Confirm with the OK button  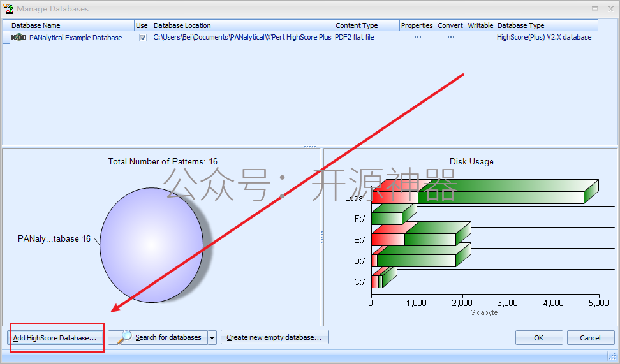point(539,337)
